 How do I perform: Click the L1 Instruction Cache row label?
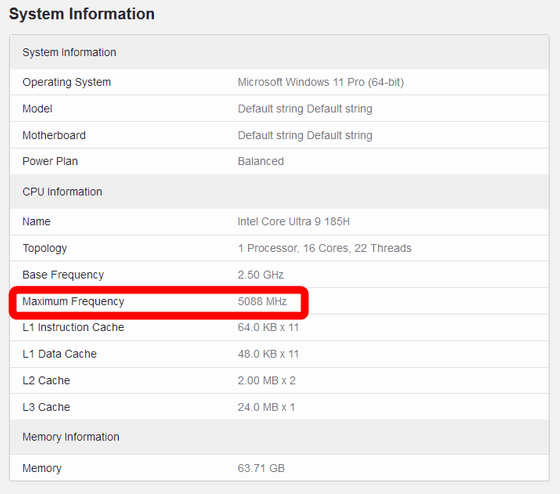pos(73,327)
